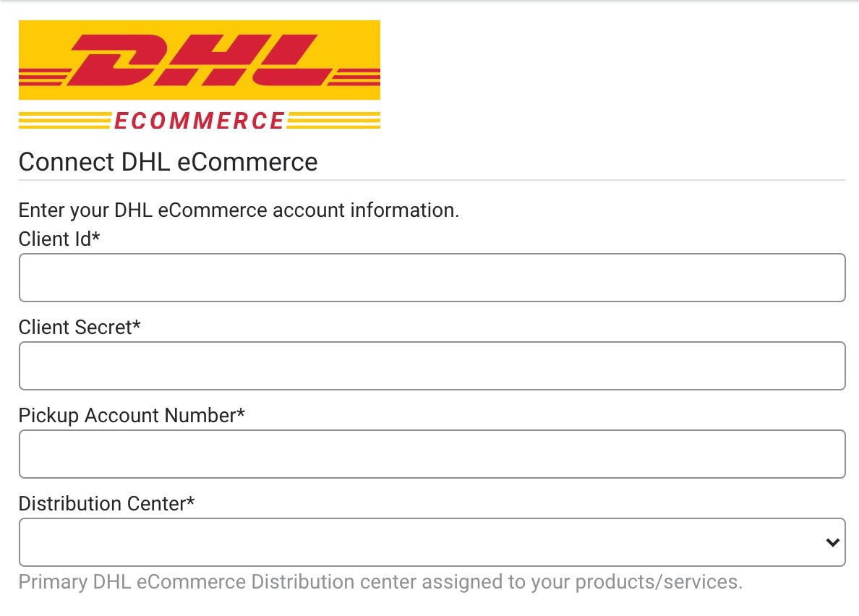Click the Client Secret entry area
This screenshot has height=616, width=859.
pyautogui.click(x=432, y=365)
